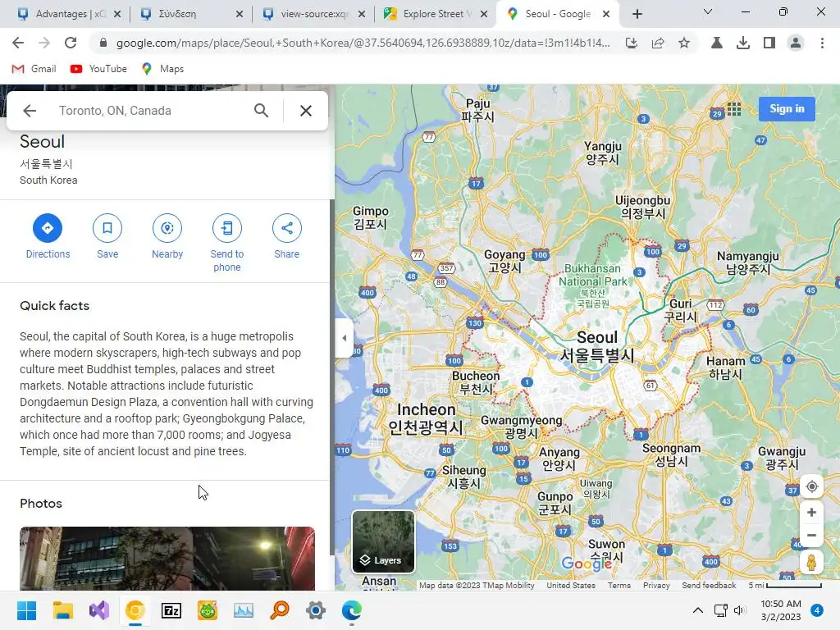Open File Explorer from taskbar
This screenshot has height=630, width=840.
pos(62,610)
